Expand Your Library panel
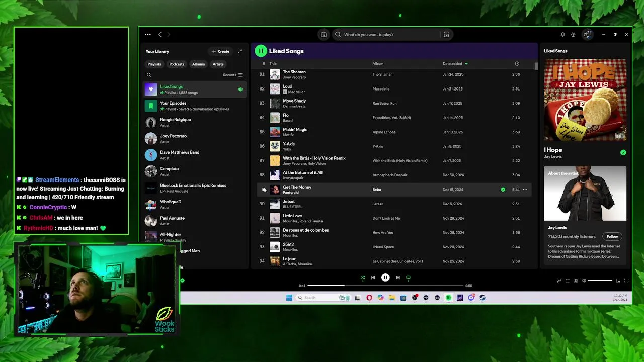The height and width of the screenshot is (362, 644). (240, 51)
